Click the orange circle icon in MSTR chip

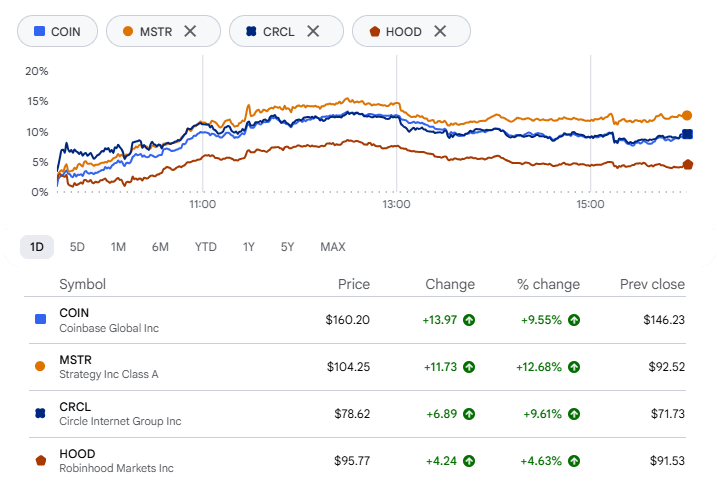tap(128, 31)
